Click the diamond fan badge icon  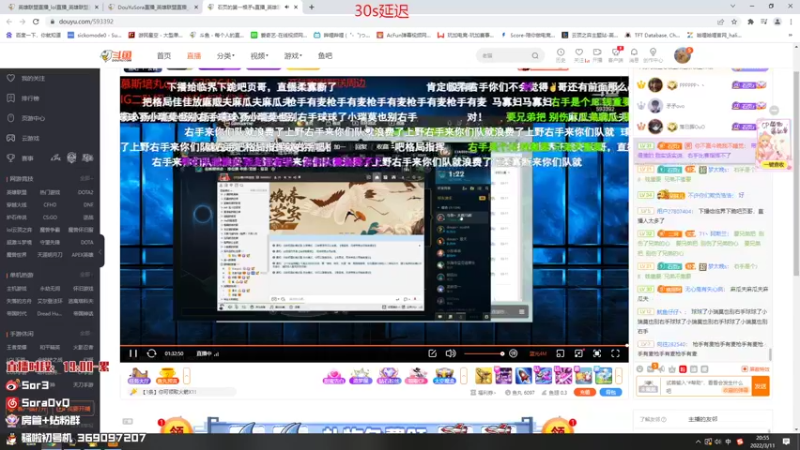point(388,376)
